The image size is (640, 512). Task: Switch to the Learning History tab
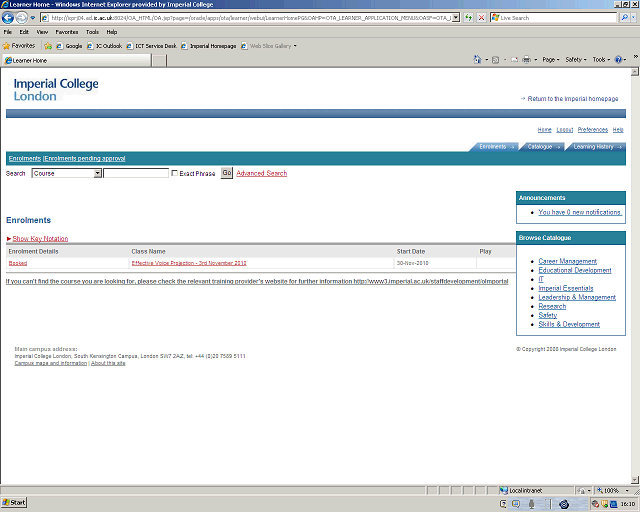596,147
